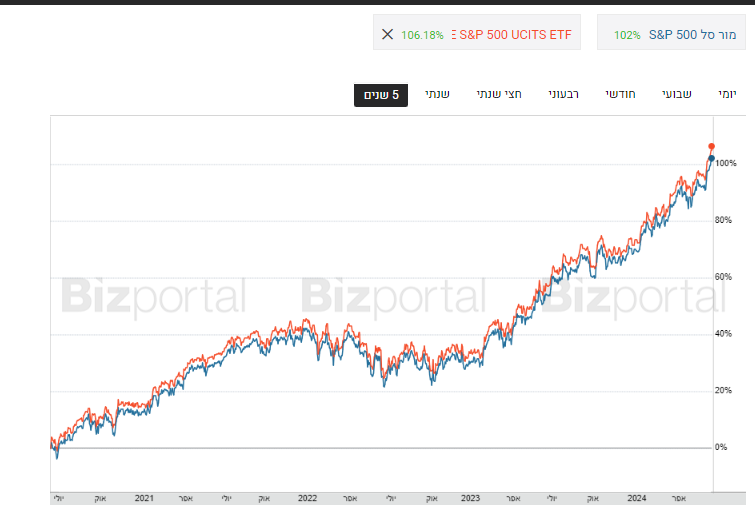This screenshot has width=755, height=505.
Task: Click the 2024 x-axis label
Action: pos(637,498)
